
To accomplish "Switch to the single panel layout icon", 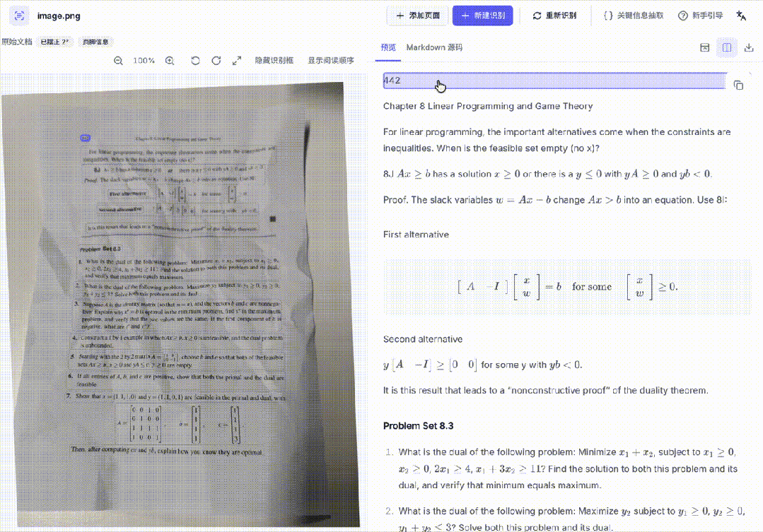I will point(704,47).
